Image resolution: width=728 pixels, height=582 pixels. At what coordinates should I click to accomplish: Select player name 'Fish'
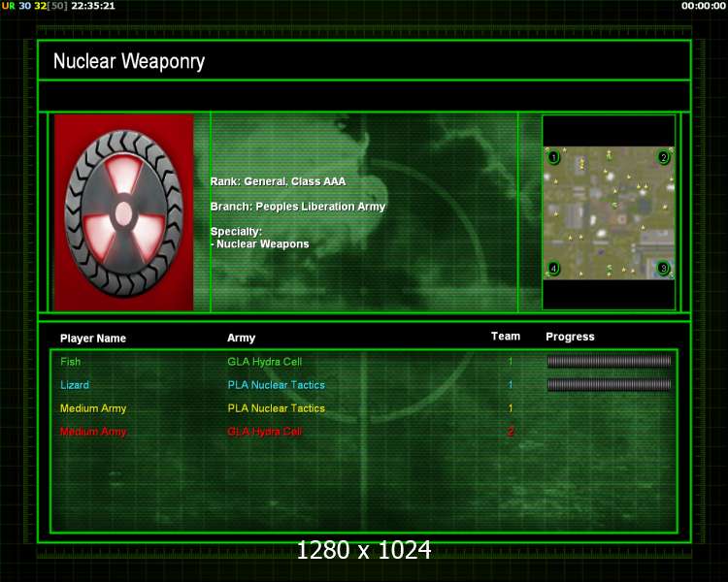70,362
